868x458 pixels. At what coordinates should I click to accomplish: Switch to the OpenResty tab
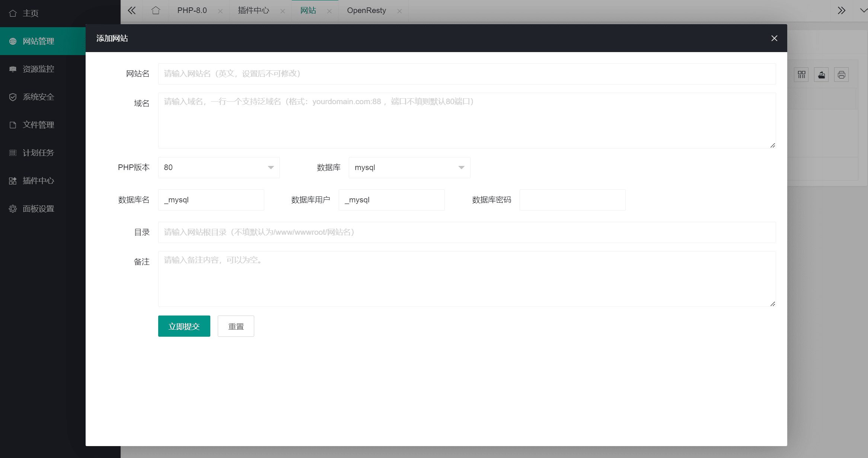tap(367, 10)
